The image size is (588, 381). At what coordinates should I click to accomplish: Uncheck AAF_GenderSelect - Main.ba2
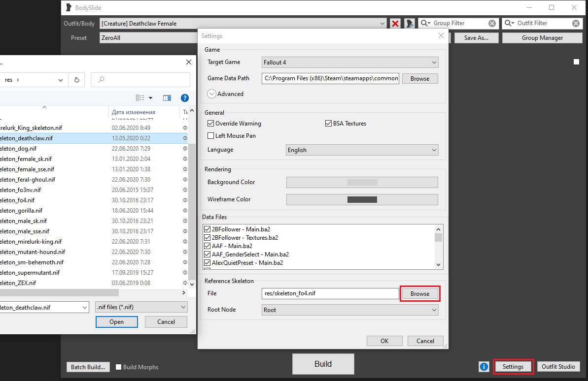(x=207, y=254)
